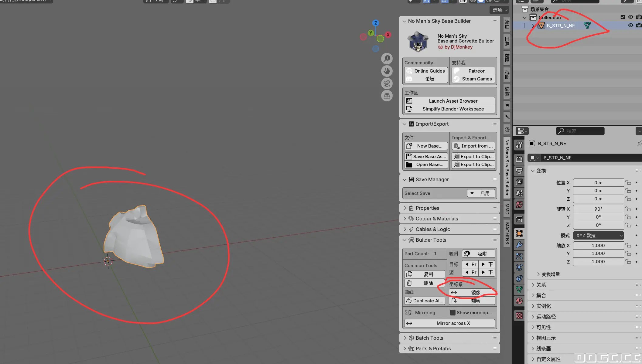The height and width of the screenshot is (364, 642).
Task: Toggle the lock for Scale Z
Action: 628,262
